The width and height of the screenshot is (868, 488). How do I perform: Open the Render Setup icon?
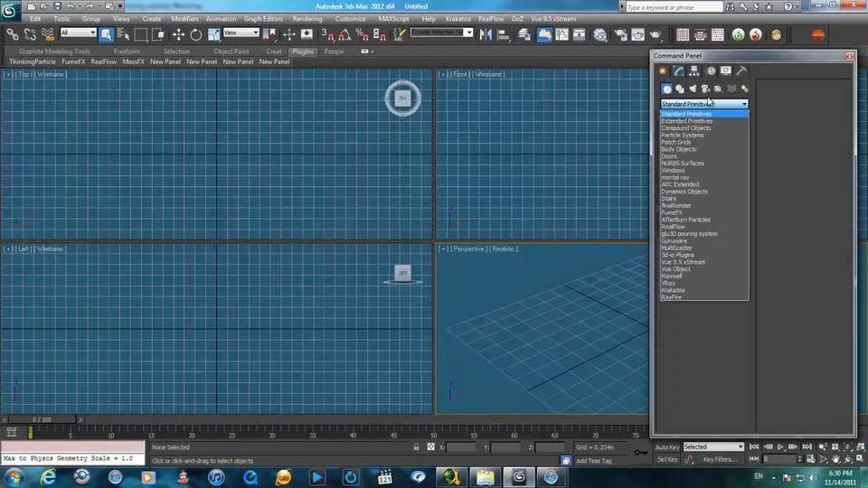point(620,35)
